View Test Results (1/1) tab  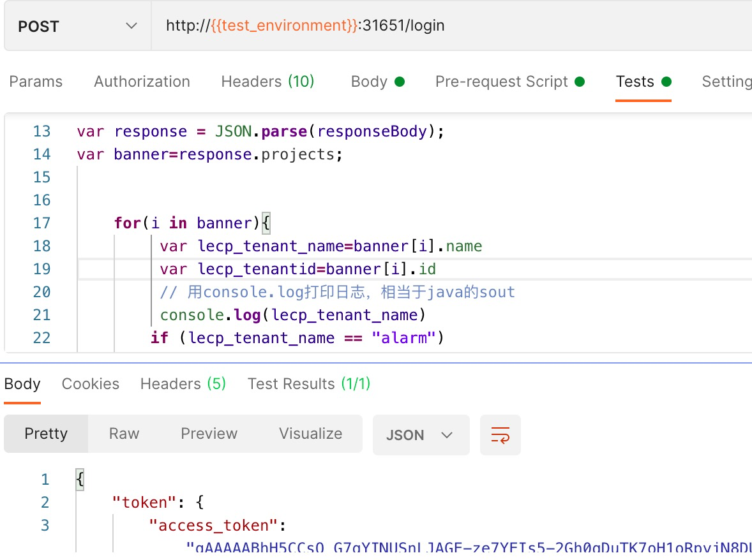309,384
